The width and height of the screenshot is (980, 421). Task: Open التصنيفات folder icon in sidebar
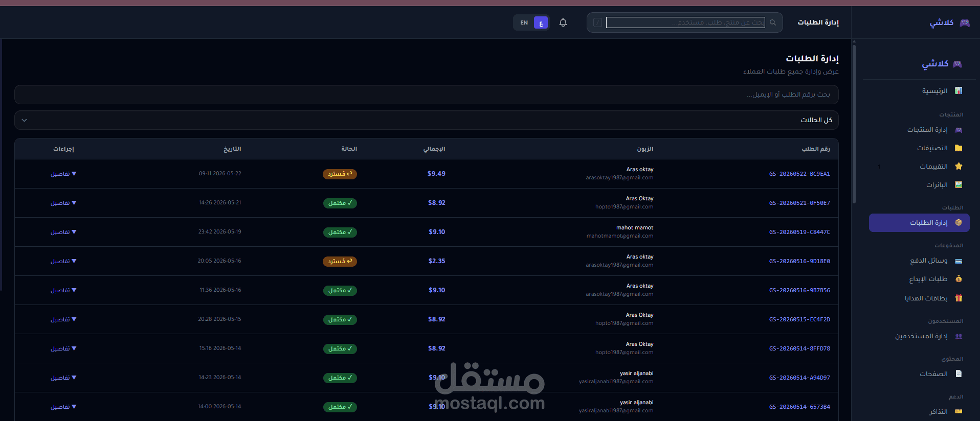959,148
